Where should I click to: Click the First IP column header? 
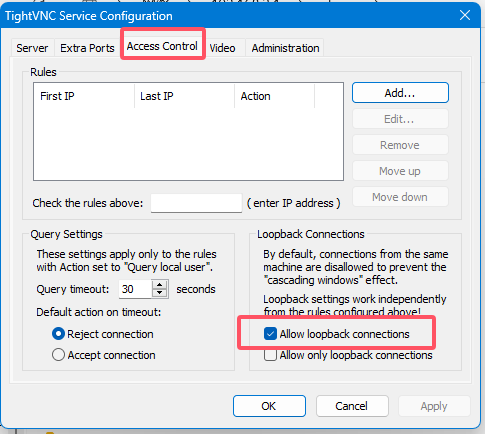pyautogui.click(x=84, y=96)
